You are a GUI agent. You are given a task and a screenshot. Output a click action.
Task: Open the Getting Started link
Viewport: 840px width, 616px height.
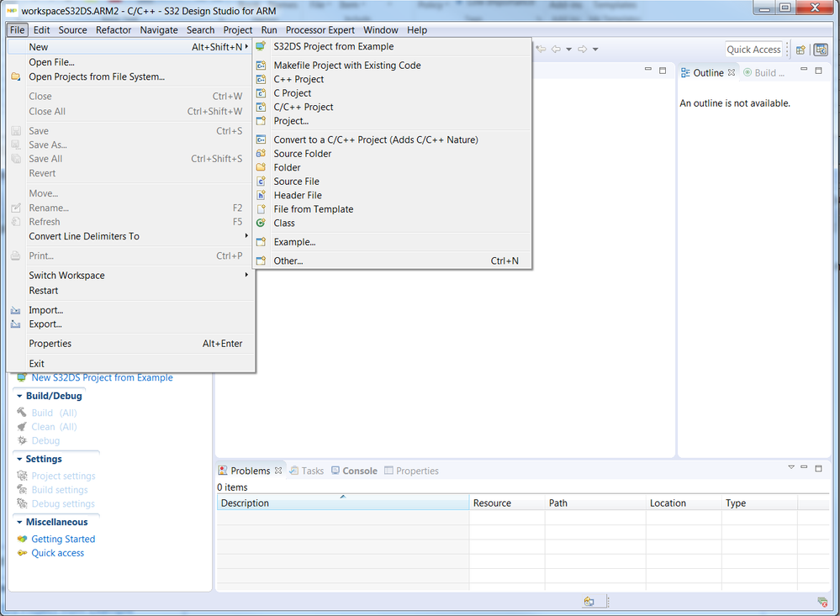[63, 539]
